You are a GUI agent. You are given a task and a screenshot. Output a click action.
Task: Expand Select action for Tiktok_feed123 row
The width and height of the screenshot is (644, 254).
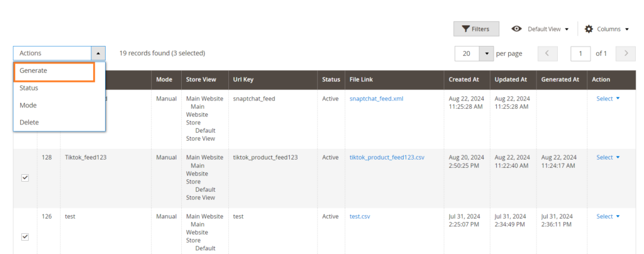point(608,158)
